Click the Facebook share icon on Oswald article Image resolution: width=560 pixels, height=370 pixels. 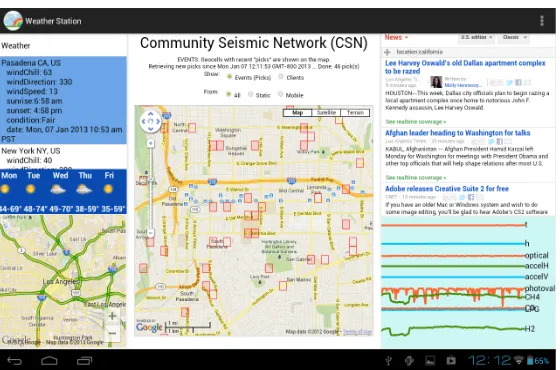519,82
